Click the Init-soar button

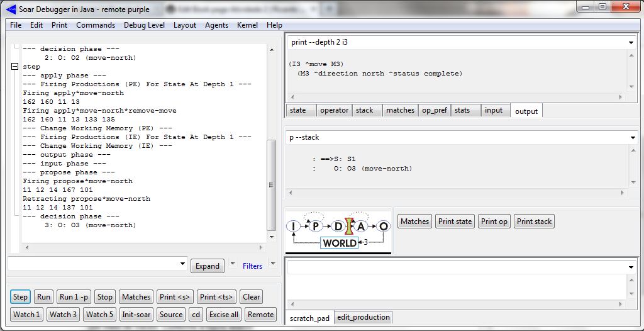(135, 315)
